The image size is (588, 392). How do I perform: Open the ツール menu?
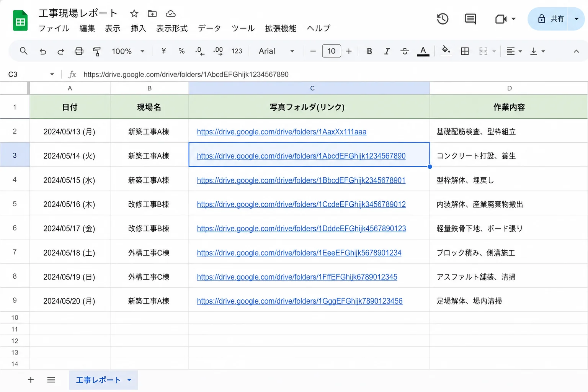pyautogui.click(x=243, y=28)
